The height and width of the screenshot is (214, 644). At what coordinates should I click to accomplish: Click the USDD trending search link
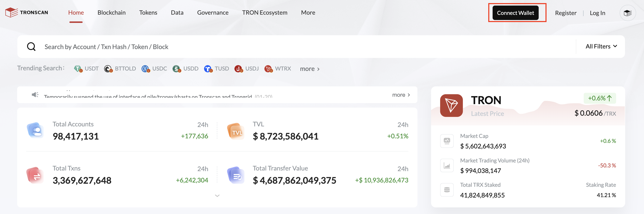click(x=191, y=69)
